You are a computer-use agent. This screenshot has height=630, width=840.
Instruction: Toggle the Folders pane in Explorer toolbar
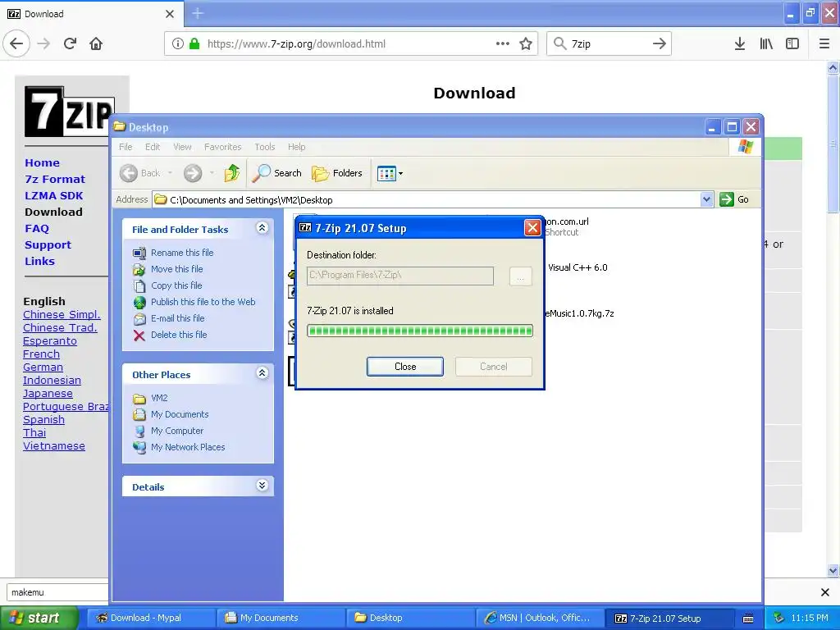tap(337, 172)
